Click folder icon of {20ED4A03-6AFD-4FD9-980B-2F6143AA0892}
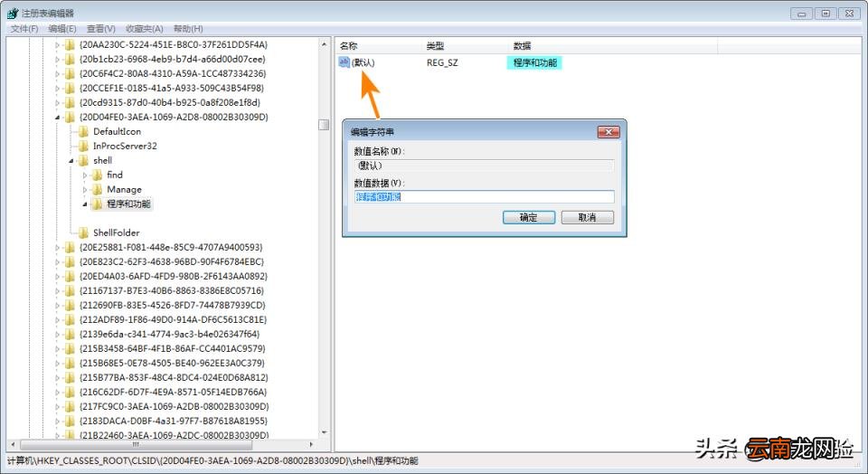This screenshot has width=868, height=474. pyautogui.click(x=70, y=276)
